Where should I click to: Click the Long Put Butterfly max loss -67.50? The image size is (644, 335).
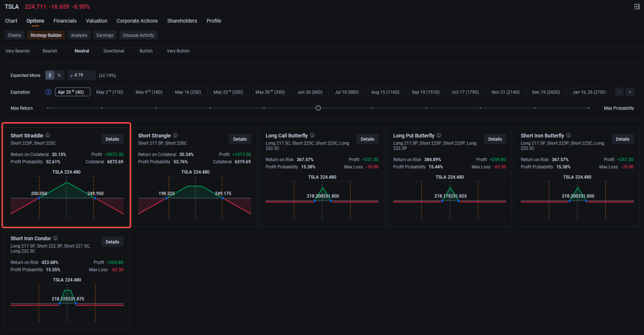pos(500,167)
